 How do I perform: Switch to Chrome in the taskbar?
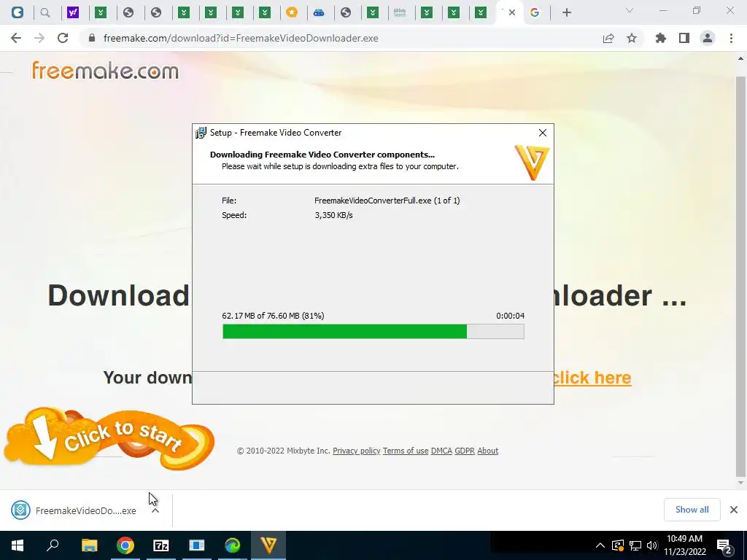[x=125, y=545]
